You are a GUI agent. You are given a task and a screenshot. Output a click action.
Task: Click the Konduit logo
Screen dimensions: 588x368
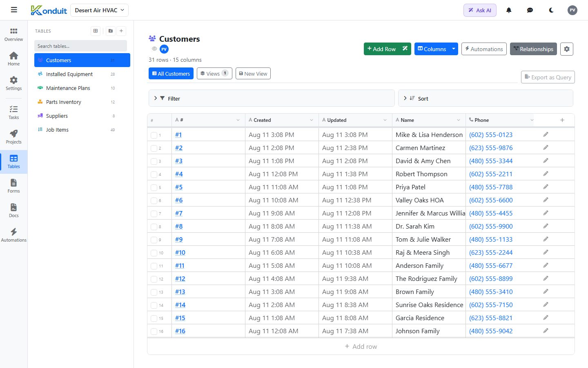[49, 10]
